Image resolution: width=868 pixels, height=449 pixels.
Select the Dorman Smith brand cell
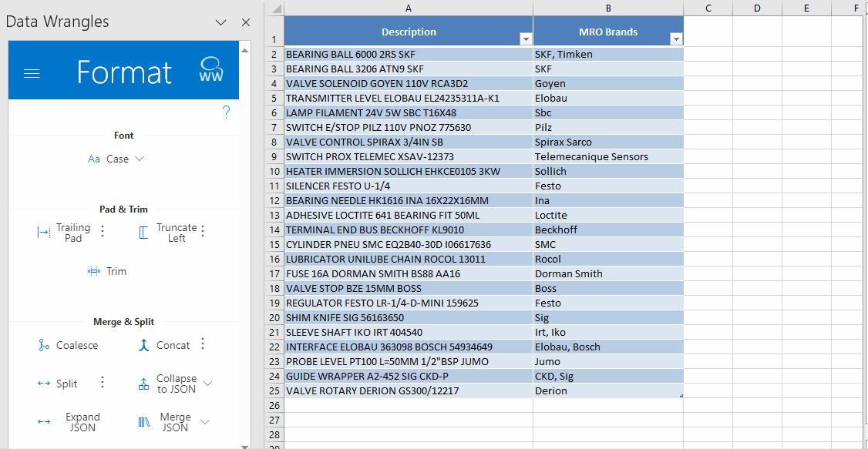point(608,273)
